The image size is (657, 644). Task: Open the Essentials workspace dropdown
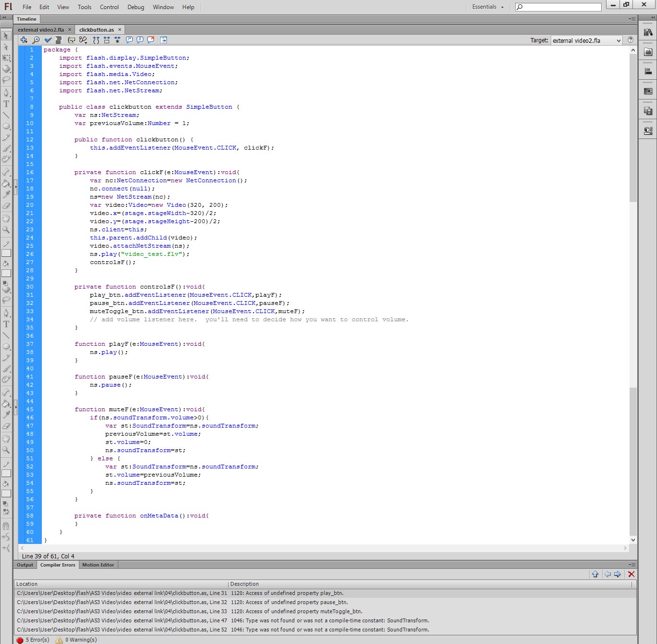point(488,7)
